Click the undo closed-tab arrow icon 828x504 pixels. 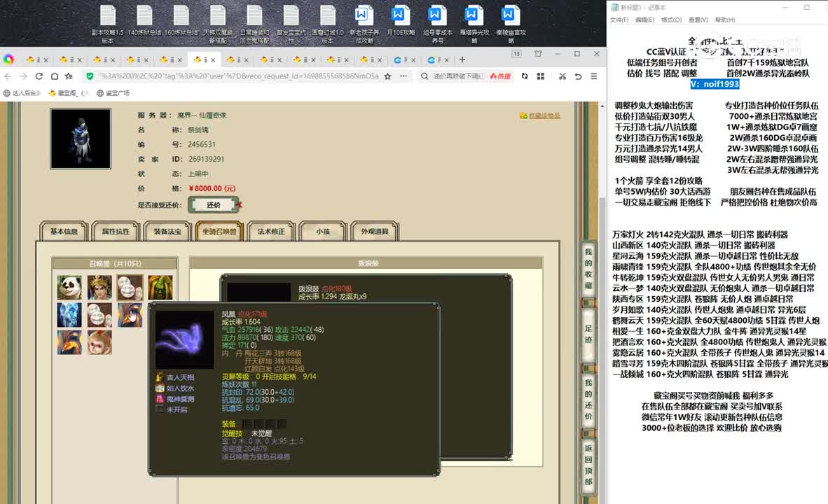pyautogui.click(x=578, y=76)
